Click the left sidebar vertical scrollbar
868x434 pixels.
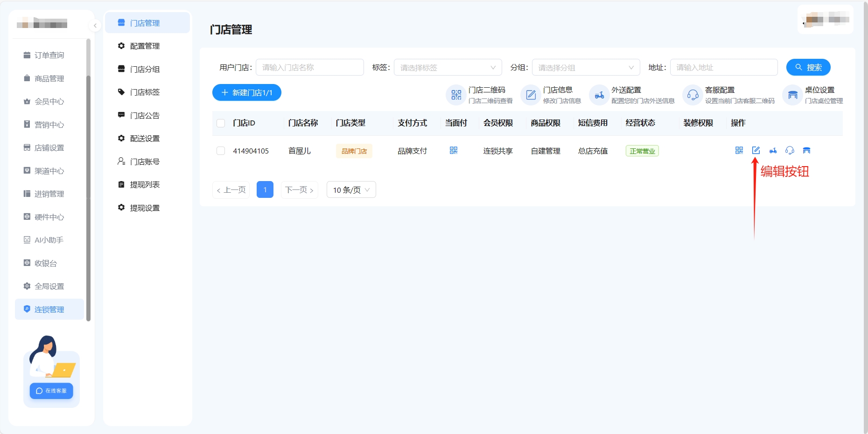[88, 187]
